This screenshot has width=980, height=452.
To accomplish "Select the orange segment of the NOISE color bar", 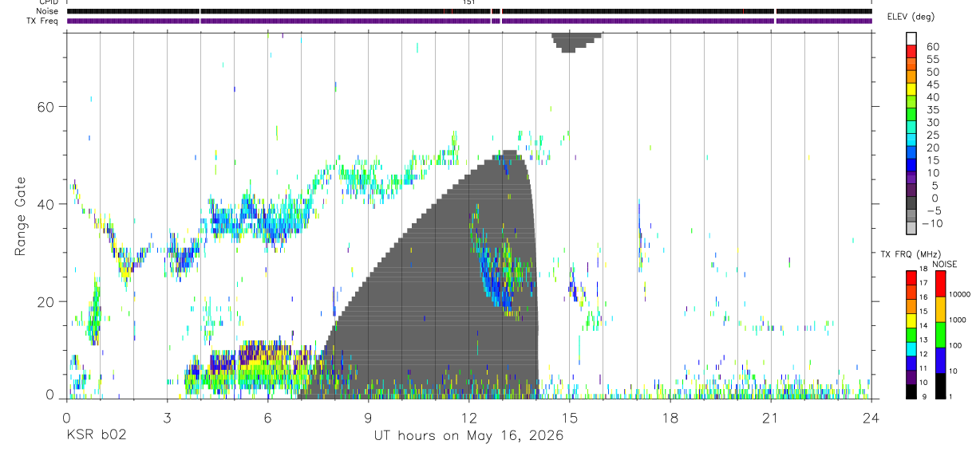I will click(941, 309).
